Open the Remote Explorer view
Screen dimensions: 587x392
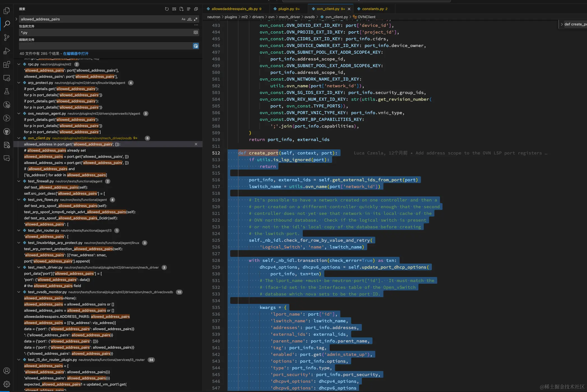(x=7, y=78)
